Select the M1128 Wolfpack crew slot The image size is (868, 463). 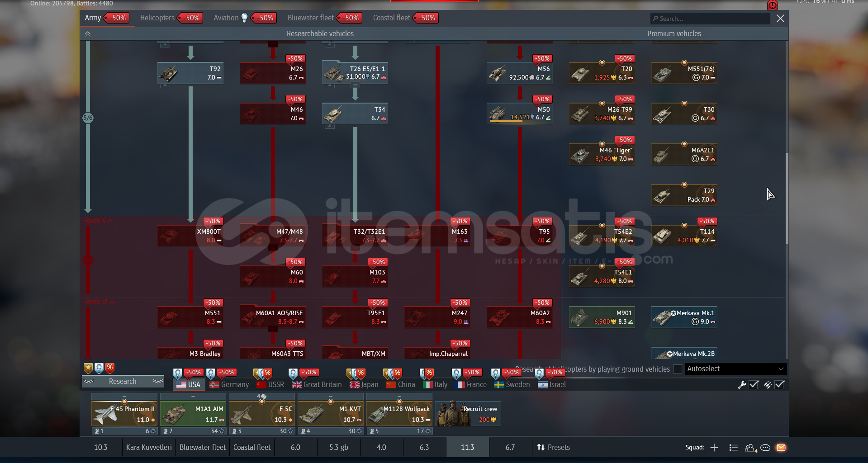pyautogui.click(x=399, y=414)
